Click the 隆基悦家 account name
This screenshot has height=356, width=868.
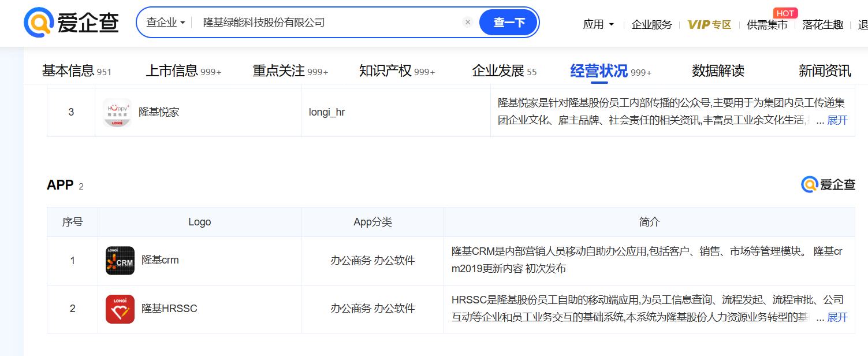(159, 112)
